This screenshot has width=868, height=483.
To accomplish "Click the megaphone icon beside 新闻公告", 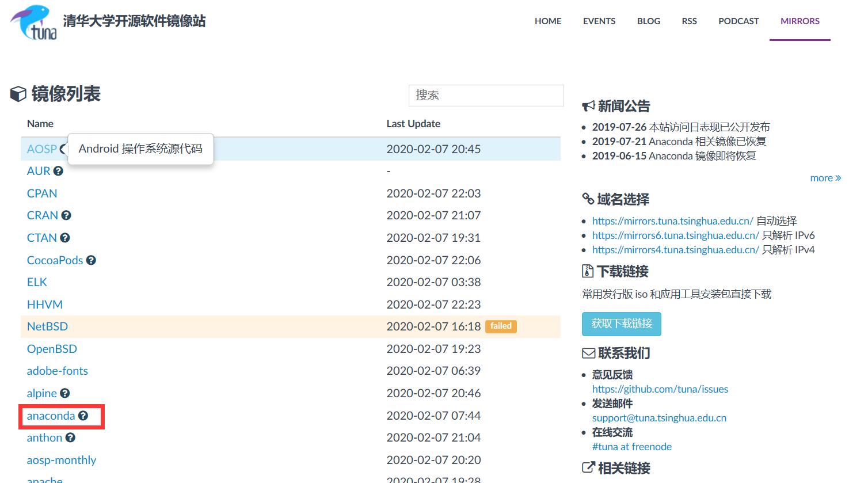I will point(588,106).
